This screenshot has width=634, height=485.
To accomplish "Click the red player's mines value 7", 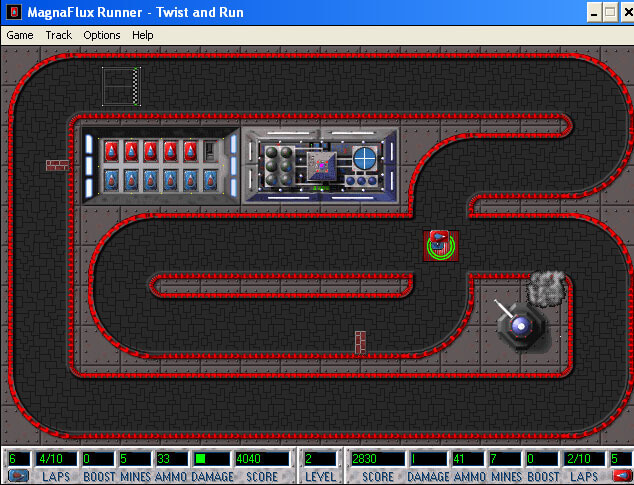I will (505, 459).
